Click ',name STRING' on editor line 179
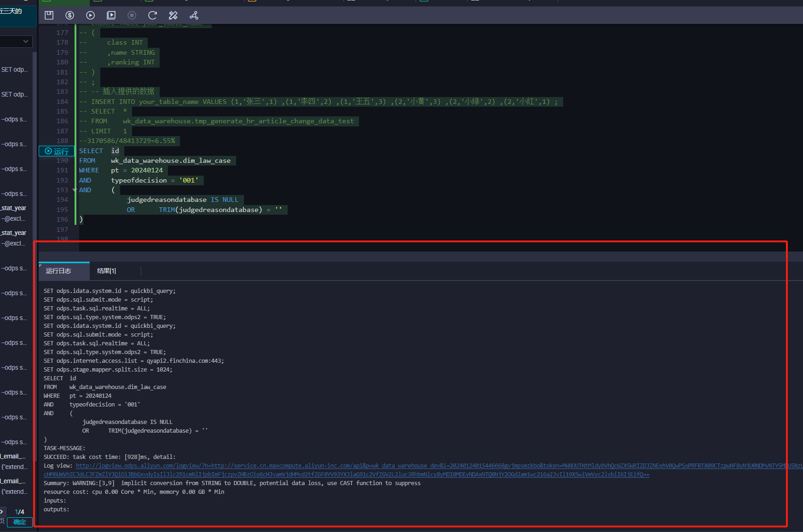 pos(131,52)
